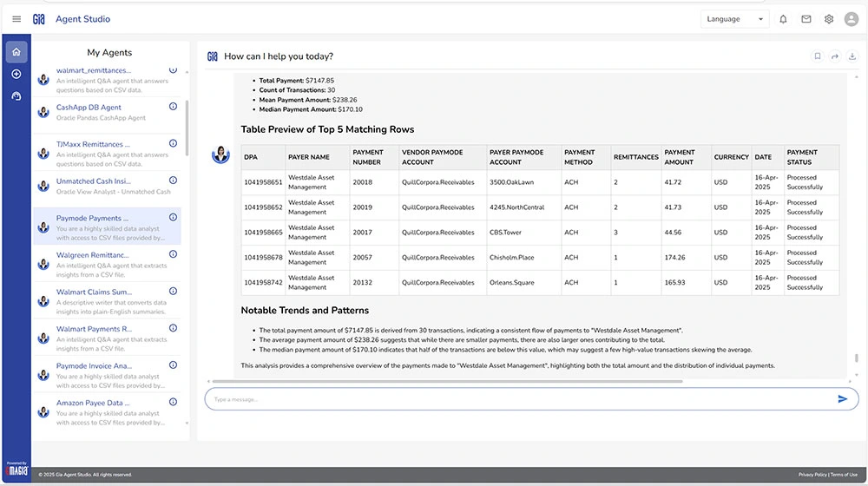Open the hamburger navigation menu

16,19
